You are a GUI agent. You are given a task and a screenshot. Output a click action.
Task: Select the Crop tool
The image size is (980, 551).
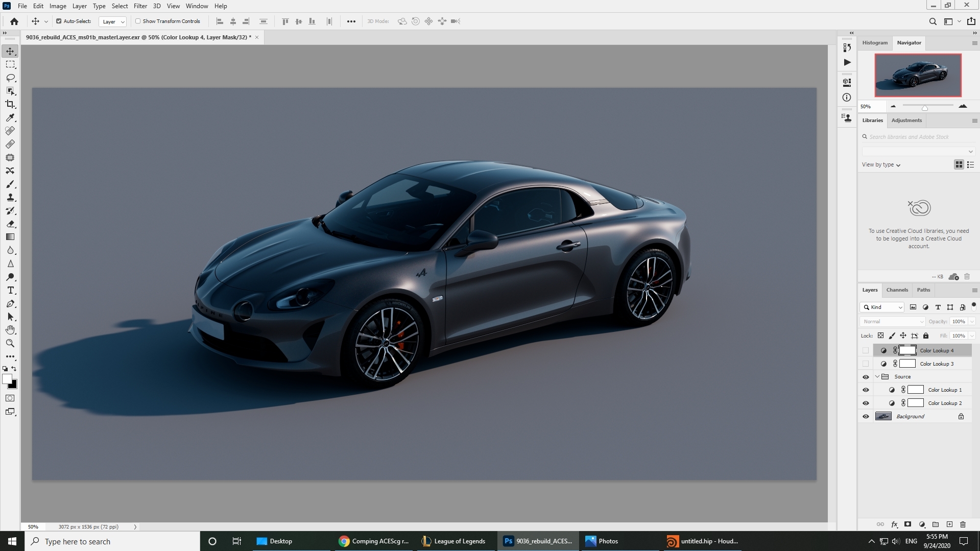pos(10,104)
